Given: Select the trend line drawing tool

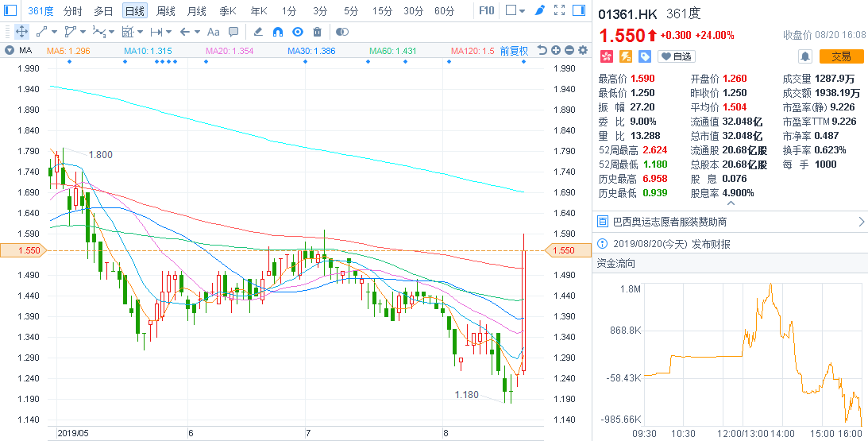Looking at the screenshot, I should [x=43, y=32].
